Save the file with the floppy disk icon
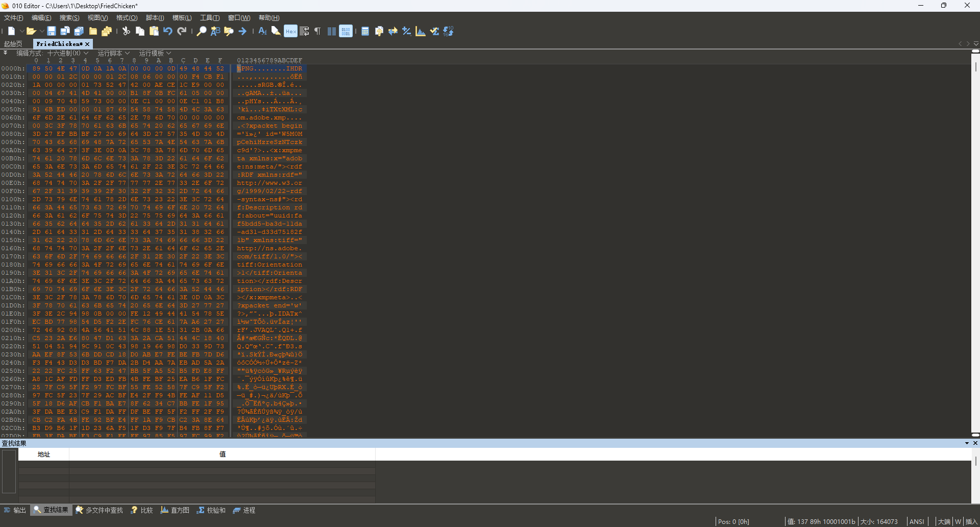 (52, 31)
